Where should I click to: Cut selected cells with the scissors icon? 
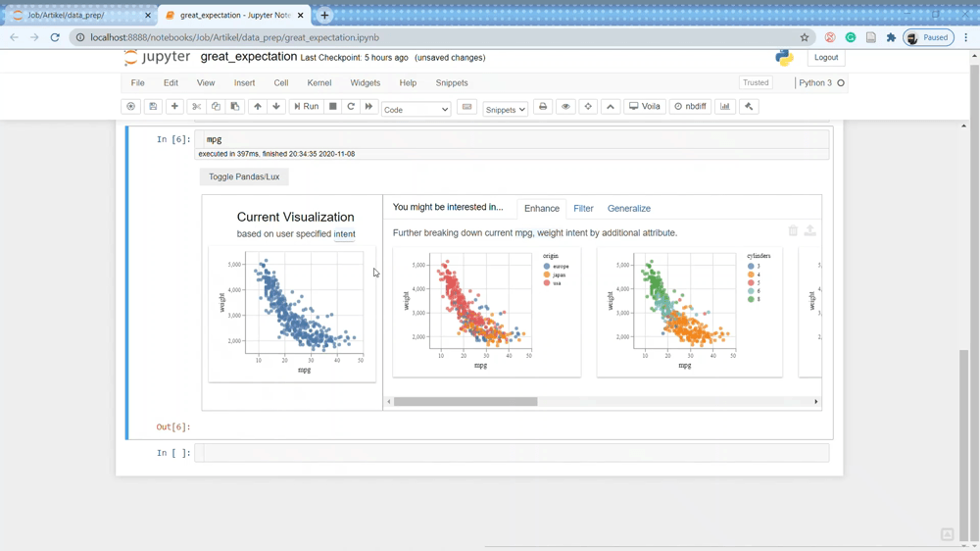(x=197, y=107)
